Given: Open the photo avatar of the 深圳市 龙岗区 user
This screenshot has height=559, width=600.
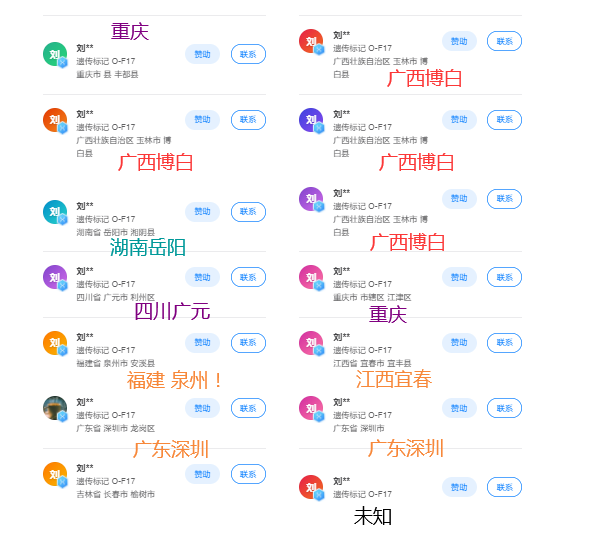Looking at the screenshot, I should (55, 408).
